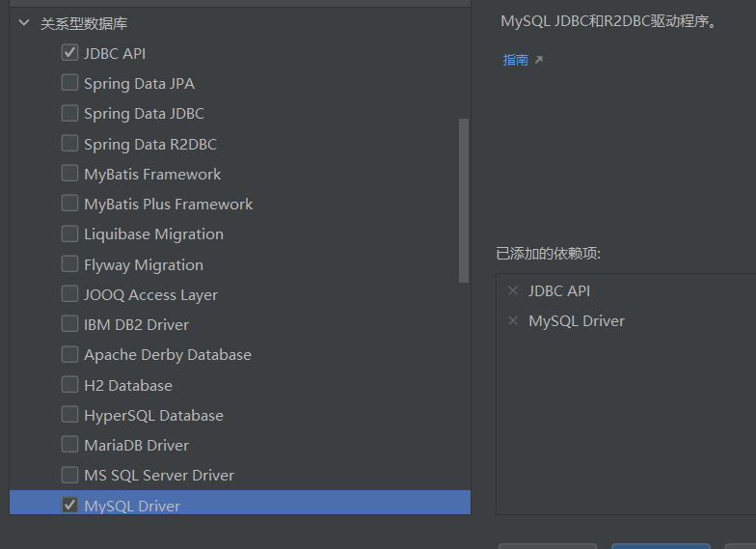Toggle the Flyway Migration checkbox
The image size is (756, 549).
(x=69, y=264)
